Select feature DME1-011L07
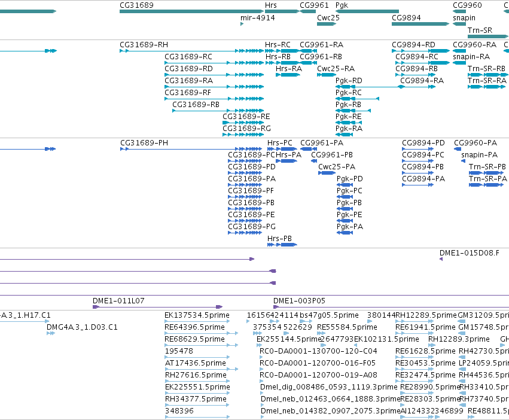The height and width of the screenshot is (420, 509). click(157, 307)
